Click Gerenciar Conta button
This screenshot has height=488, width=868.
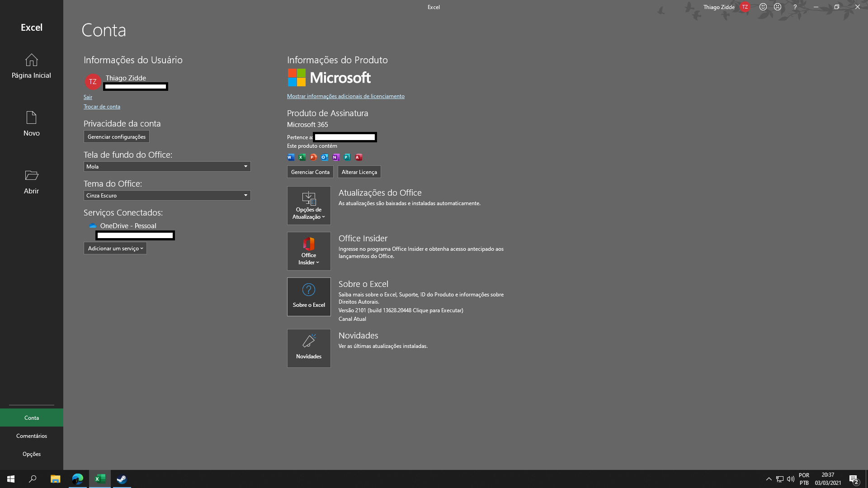coord(310,172)
